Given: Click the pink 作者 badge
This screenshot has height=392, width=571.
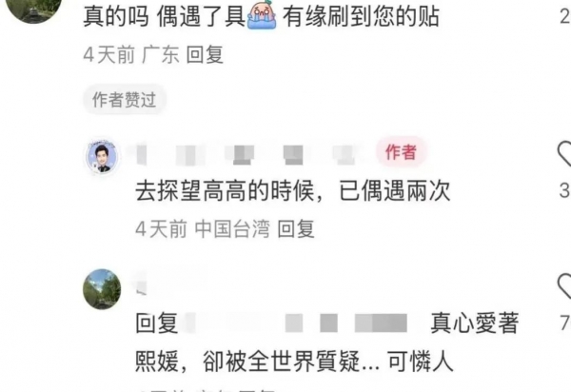Looking at the screenshot, I should click(x=401, y=152).
